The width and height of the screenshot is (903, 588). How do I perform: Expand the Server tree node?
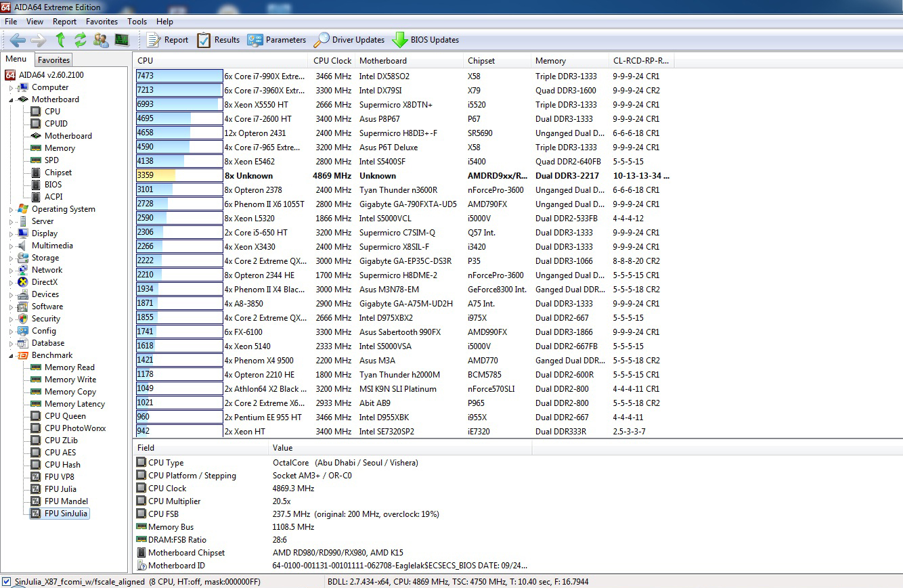11,222
